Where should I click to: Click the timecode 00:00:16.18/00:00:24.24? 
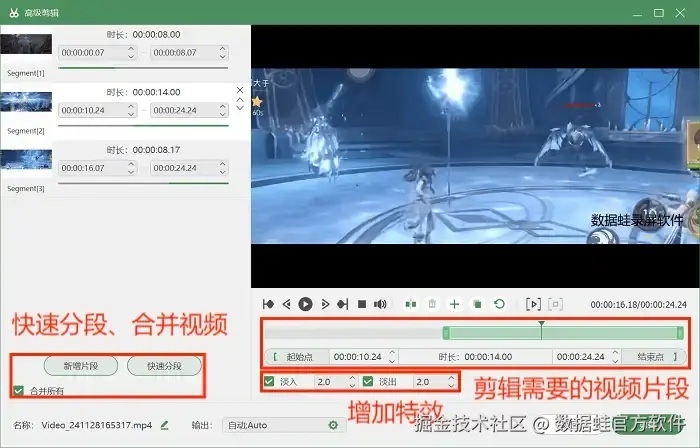[x=638, y=305]
